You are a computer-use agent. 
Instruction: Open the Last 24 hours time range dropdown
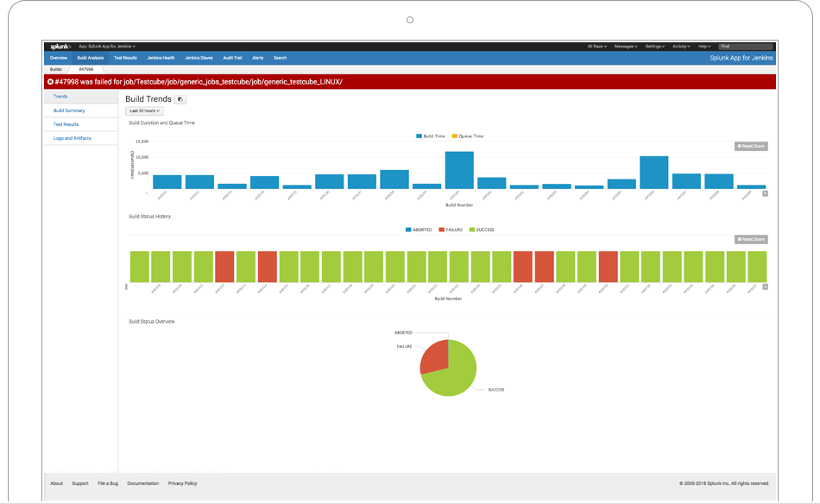(x=144, y=110)
